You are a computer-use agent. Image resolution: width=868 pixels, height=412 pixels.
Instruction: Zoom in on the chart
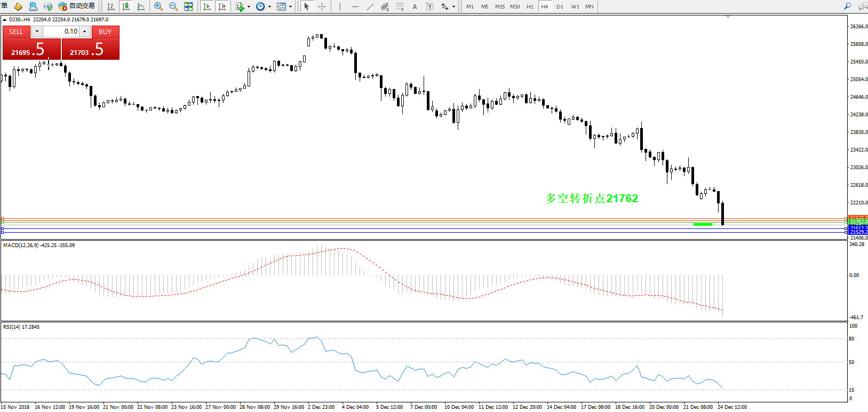point(158,6)
